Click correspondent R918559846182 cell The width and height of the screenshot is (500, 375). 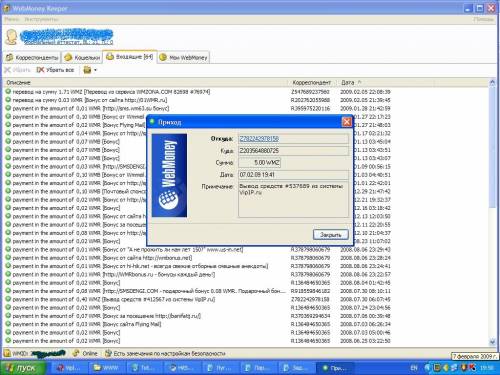[x=310, y=291]
